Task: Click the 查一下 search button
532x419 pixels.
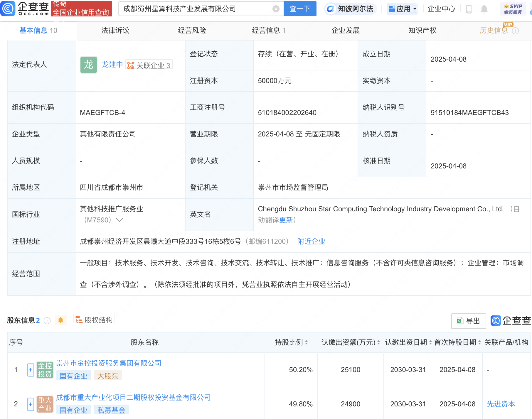Action: (300, 9)
